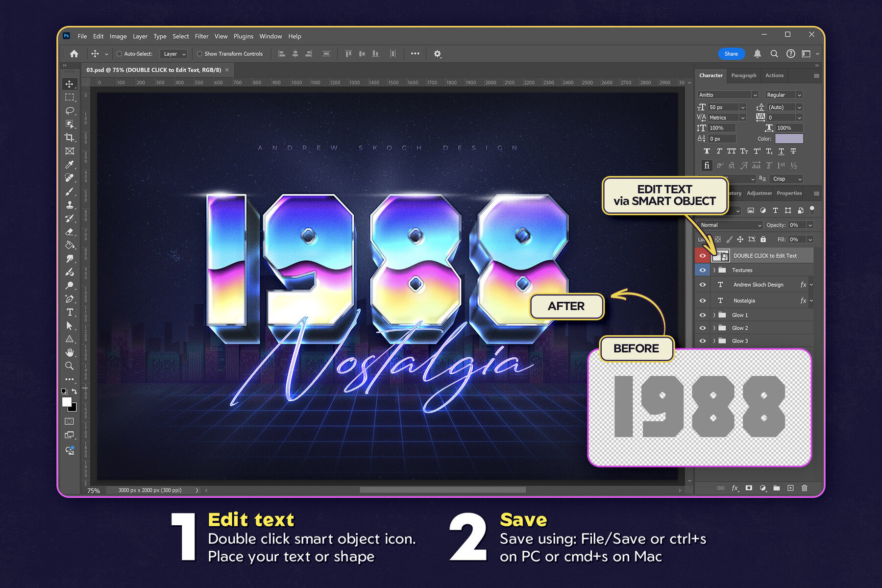This screenshot has width=882, height=588.
Task: Enable the Auto-Select checkbox
Action: tap(119, 54)
